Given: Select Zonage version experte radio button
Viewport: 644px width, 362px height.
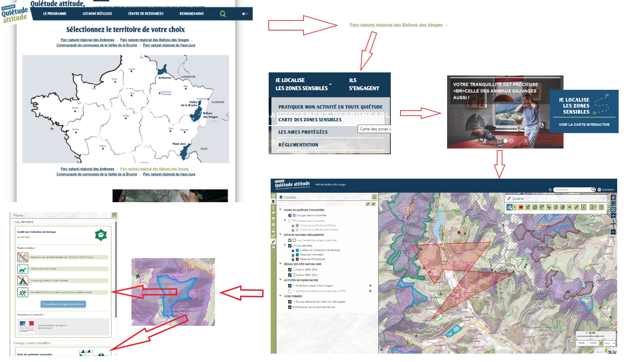Looking at the screenshot, I should pyautogui.click(x=290, y=221).
